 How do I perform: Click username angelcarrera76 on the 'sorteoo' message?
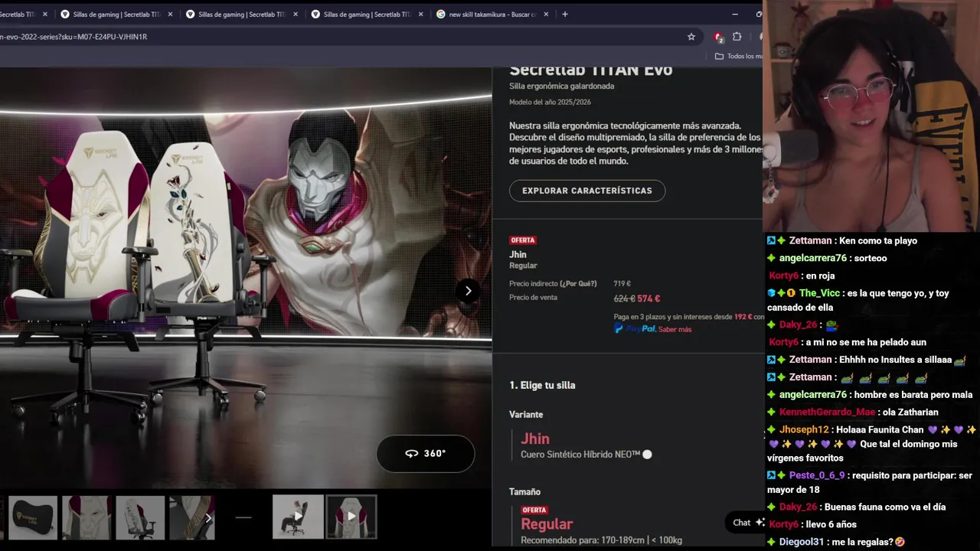click(x=813, y=258)
